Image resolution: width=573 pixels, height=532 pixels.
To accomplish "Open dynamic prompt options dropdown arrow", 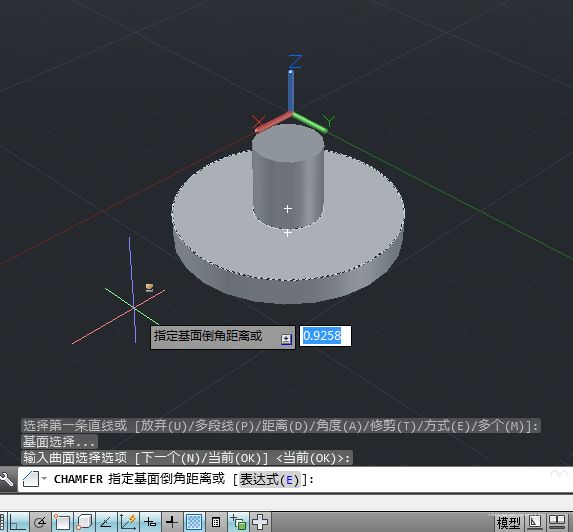I will (x=286, y=339).
